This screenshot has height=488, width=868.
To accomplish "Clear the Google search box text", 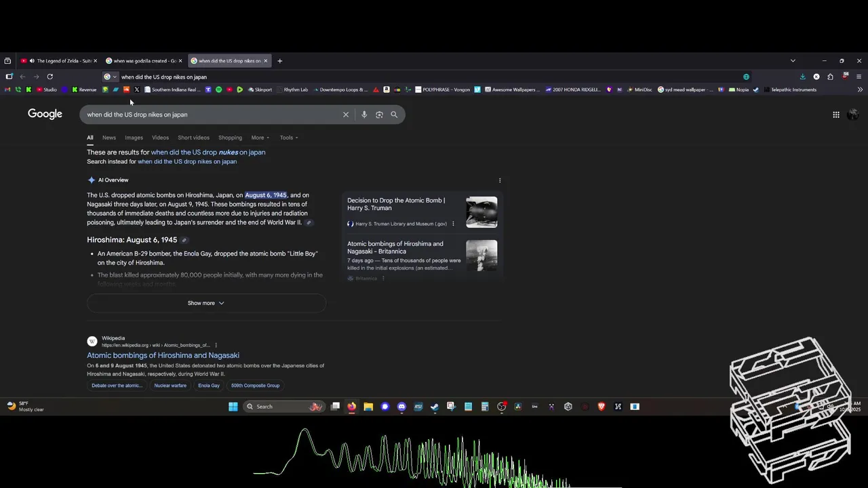I will pos(346,115).
